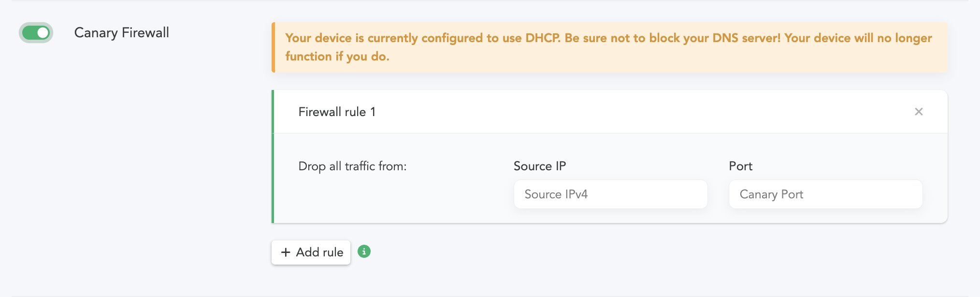Click the "Canary Firewall" setting label
Screen dimensions: 980x297
[121, 33]
